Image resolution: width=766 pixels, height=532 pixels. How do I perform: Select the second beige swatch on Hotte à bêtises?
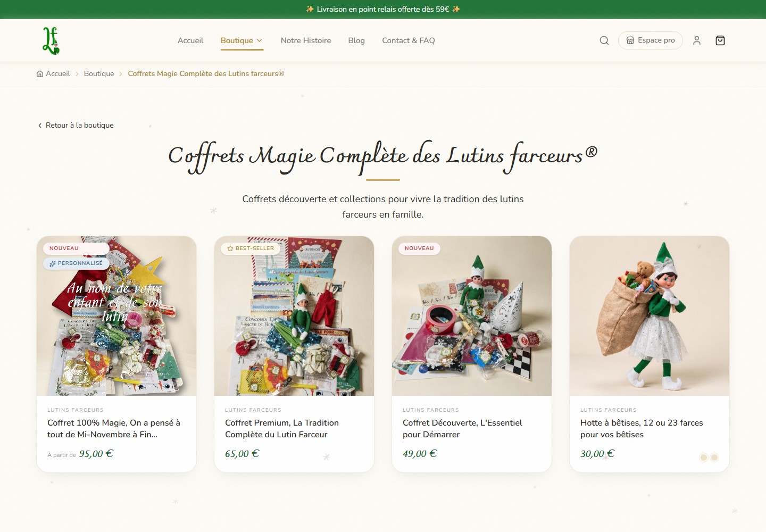(x=714, y=458)
